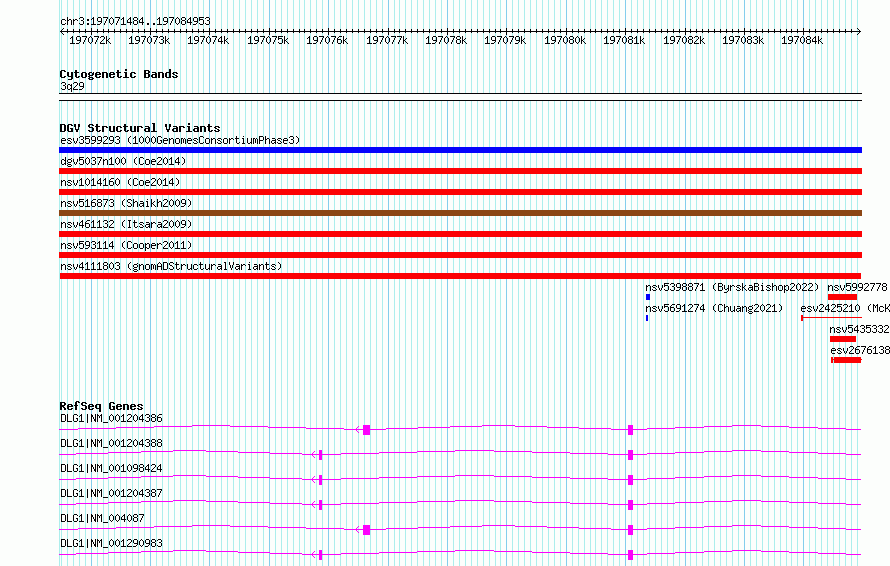Click the Cytogenetic Bands track title
Image resolution: width=890 pixels, height=566 pixels.
(x=119, y=74)
